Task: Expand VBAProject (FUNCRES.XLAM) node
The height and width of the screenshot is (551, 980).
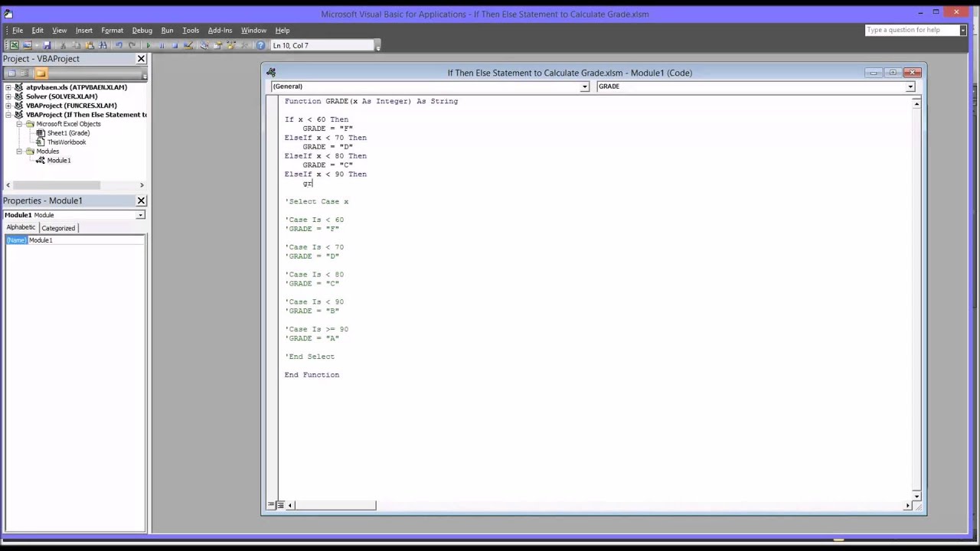Action: 8,106
